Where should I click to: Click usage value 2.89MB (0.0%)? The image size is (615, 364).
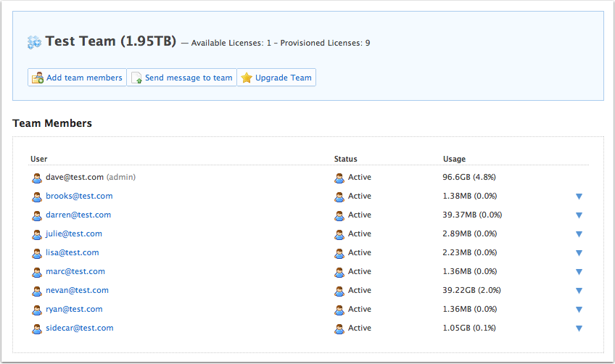[470, 233]
